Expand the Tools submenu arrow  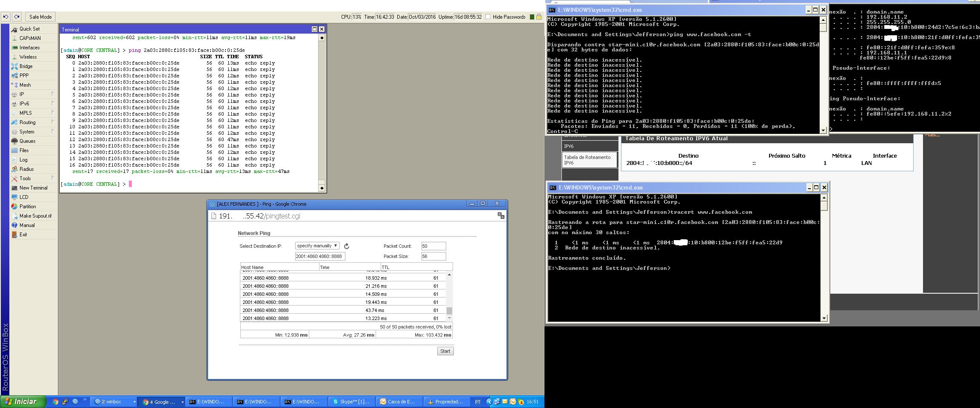[53, 178]
